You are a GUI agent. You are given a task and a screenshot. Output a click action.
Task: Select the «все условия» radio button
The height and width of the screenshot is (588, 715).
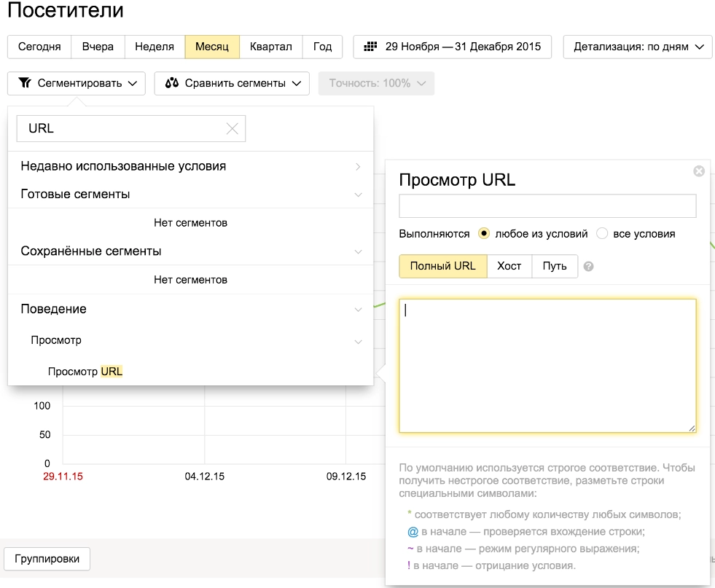603,234
